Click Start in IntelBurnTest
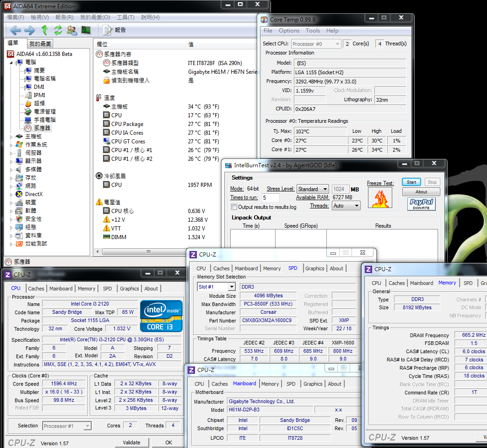 pos(411,182)
